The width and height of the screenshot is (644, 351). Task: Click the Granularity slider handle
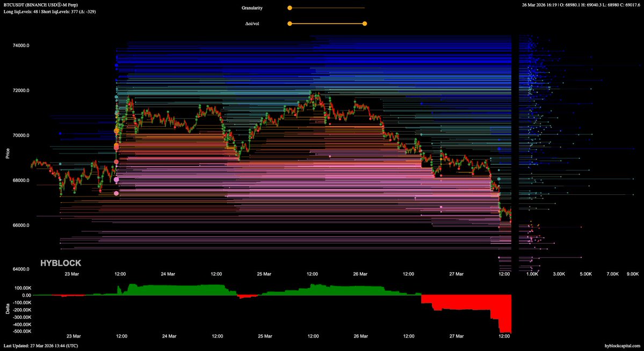click(290, 8)
